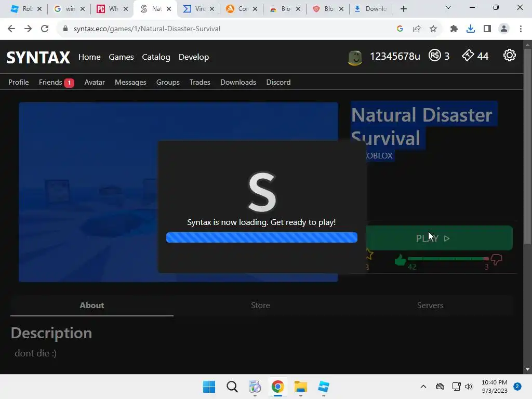The image size is (532, 399).
Task: Go to Home in Syntax navbar
Action: tap(89, 57)
